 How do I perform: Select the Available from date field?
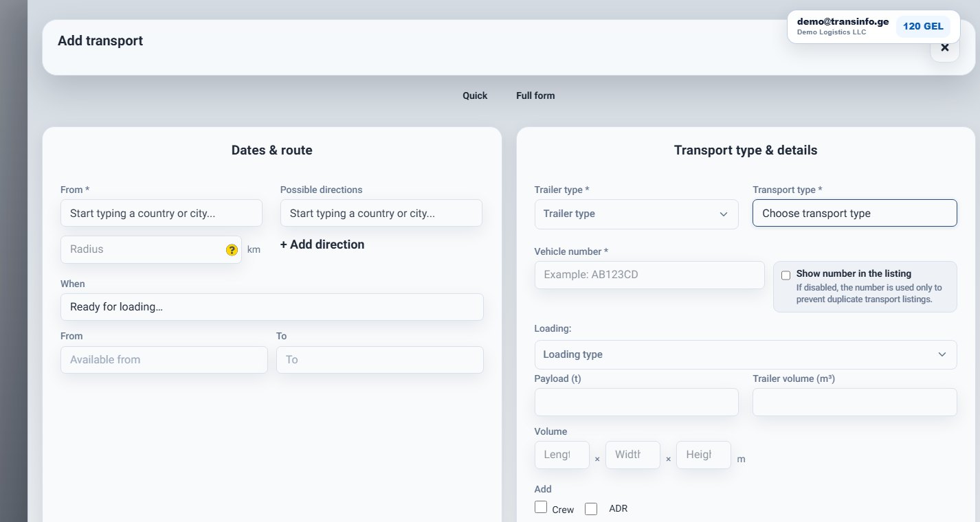164,360
